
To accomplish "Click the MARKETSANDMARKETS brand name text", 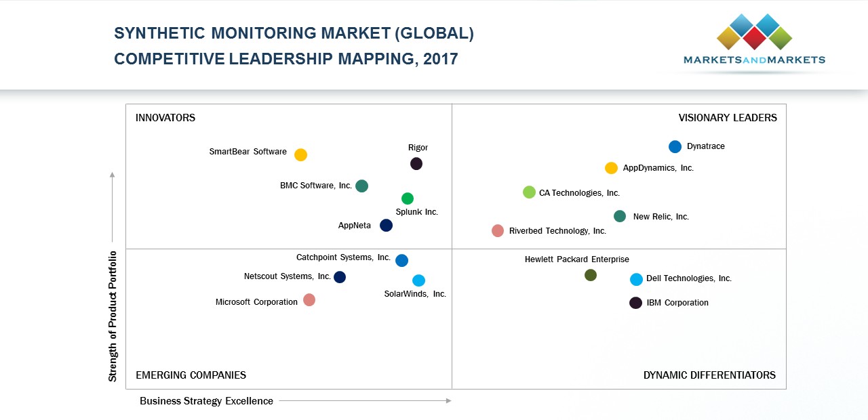I will (754, 60).
